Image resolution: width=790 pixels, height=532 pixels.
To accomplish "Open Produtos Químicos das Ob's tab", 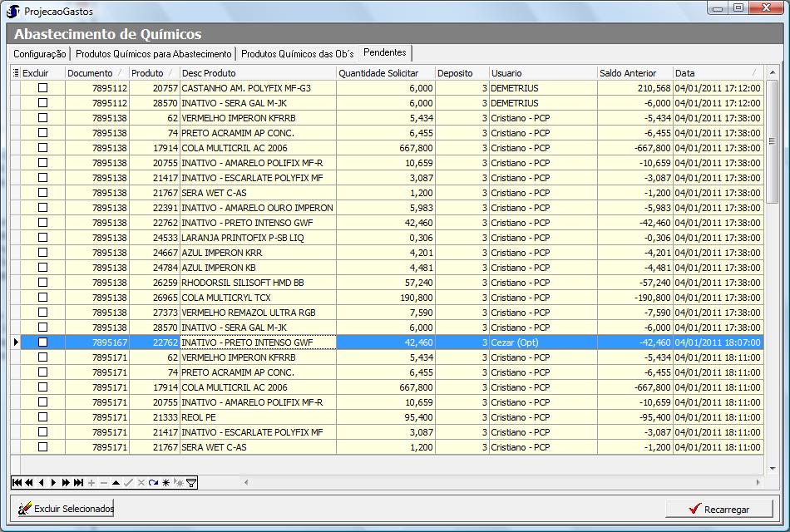I will tap(298, 54).
